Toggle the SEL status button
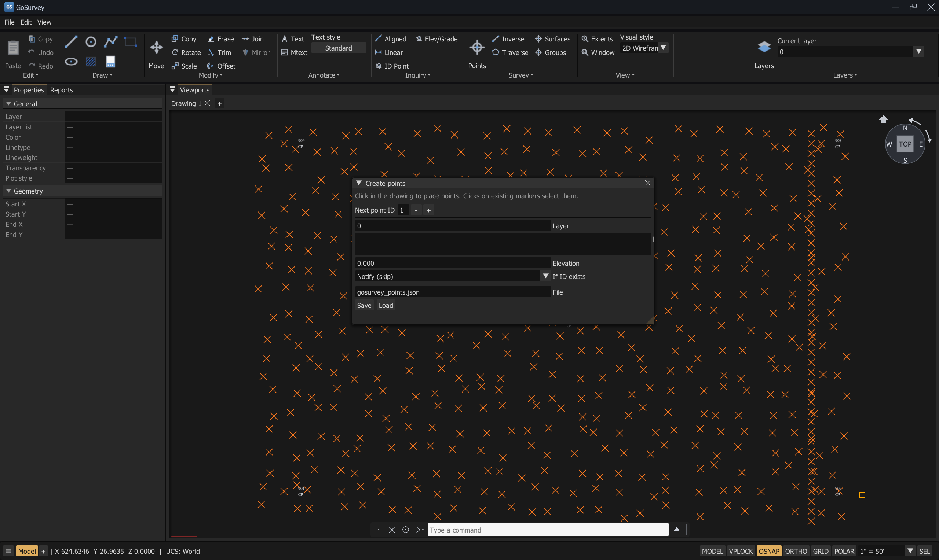The width and height of the screenshot is (939, 560). coord(924,551)
